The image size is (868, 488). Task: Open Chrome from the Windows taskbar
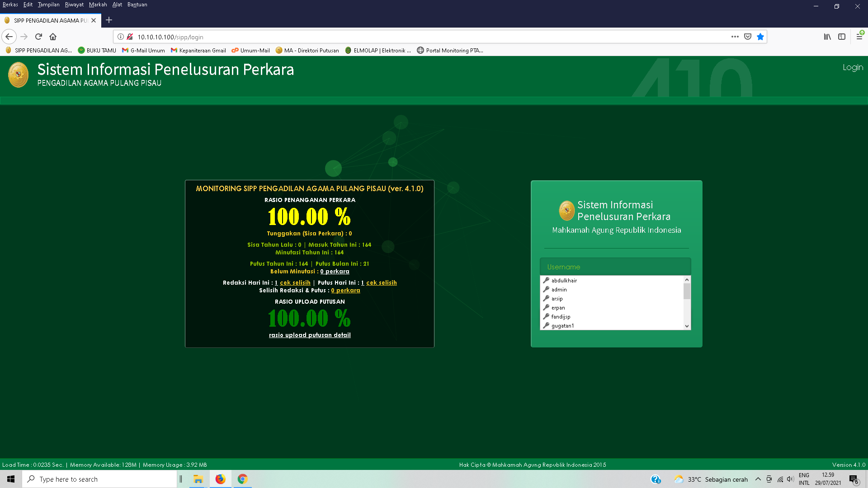[x=242, y=479]
